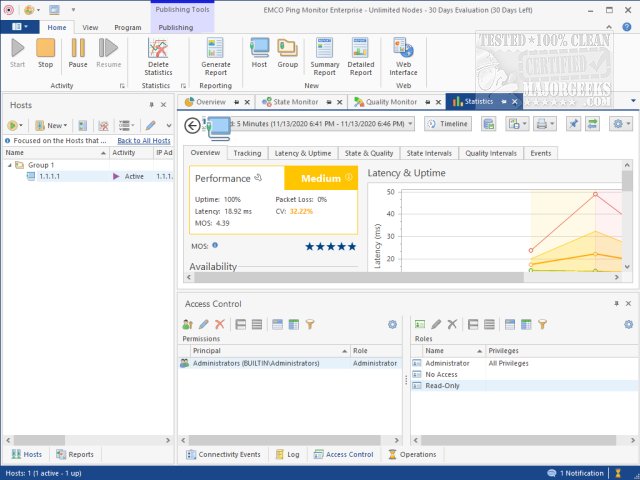The width and height of the screenshot is (640, 480).
Task: Switch to the View ribbon tab
Action: [90, 28]
